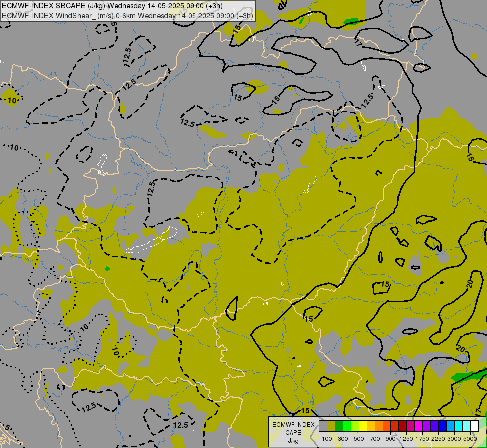Screen dimensions: 487x448
Task: Pick the dark red legend swatch
Action: [x=402, y=426]
